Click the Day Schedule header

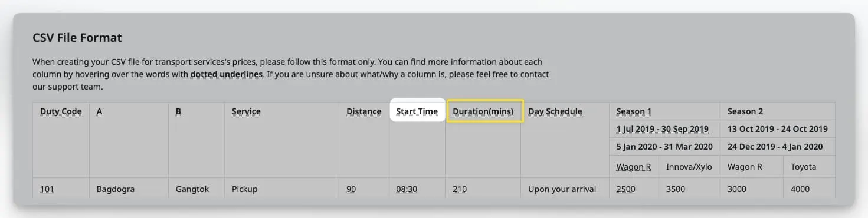(555, 111)
